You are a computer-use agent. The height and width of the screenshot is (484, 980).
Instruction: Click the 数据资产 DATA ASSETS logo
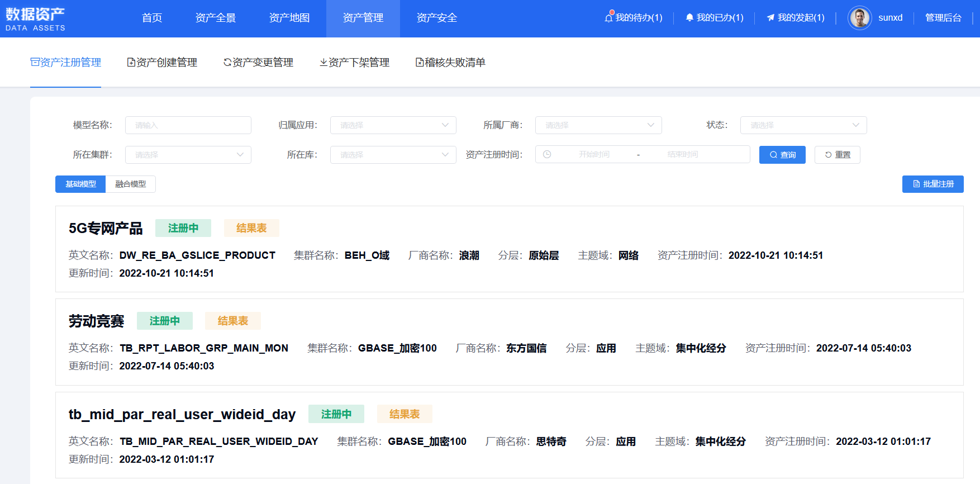click(x=35, y=19)
